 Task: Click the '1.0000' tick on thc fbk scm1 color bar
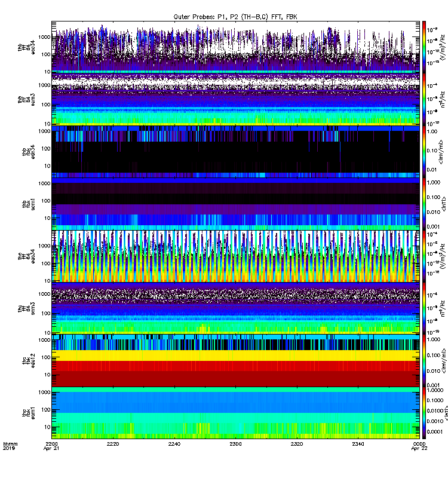[435, 390]
